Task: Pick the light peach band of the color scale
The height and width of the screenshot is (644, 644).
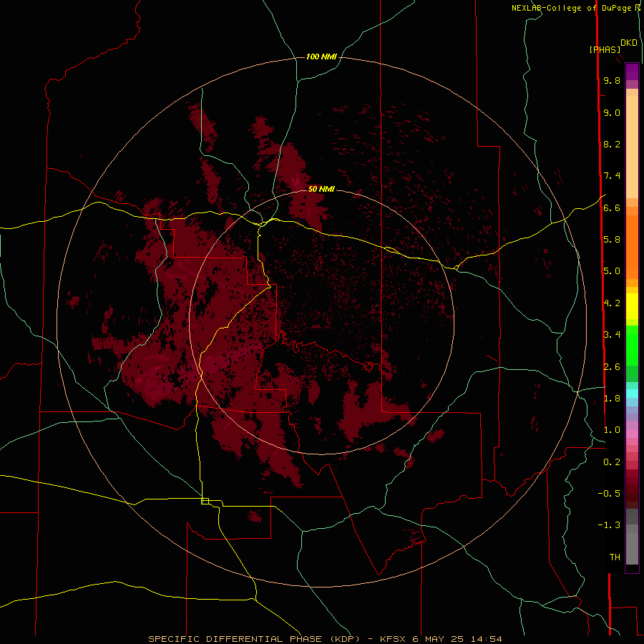Action: tap(632, 147)
